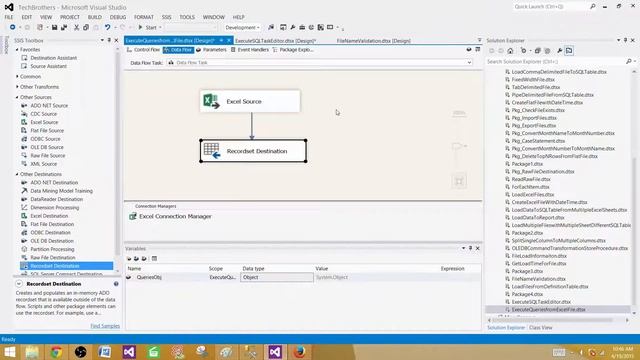
Task: Select the QueriesObj variable name cell
Action: pyautogui.click(x=149, y=277)
